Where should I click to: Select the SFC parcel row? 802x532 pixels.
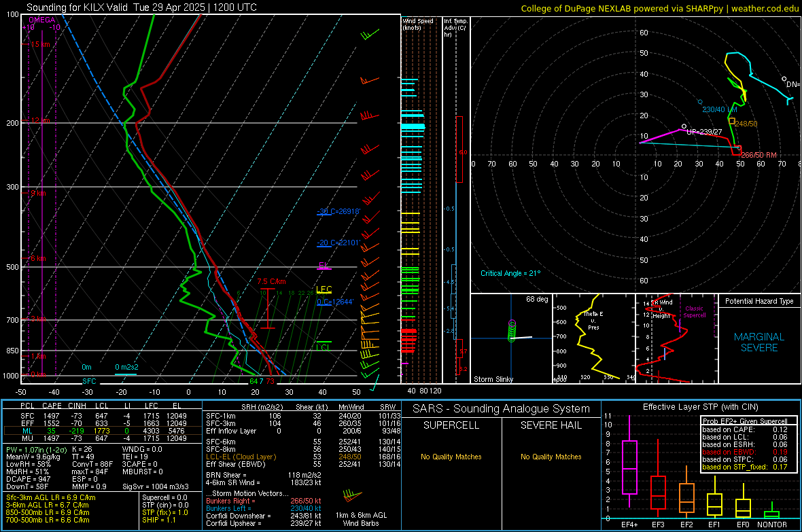click(x=103, y=416)
